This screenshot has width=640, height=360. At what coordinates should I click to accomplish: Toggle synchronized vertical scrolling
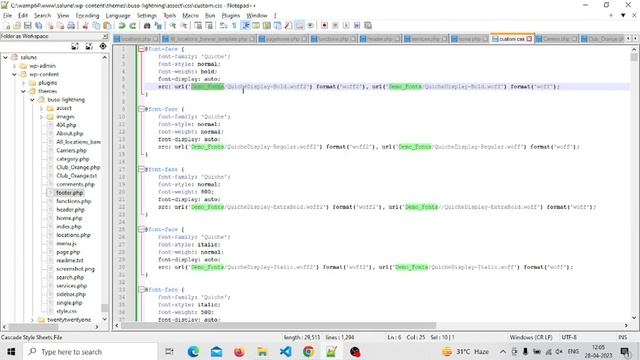point(198,26)
